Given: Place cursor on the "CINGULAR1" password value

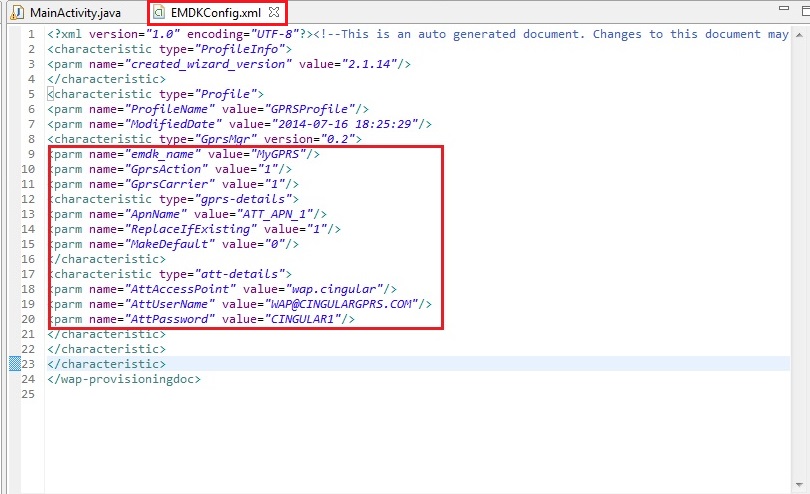Looking at the screenshot, I should (x=307, y=319).
